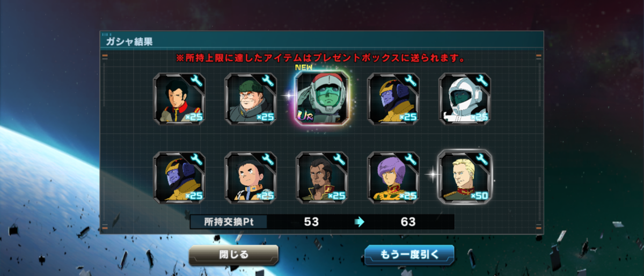This screenshot has width=644, height=276.
Task: Select the green-capped soldier portrait
Action: click(x=251, y=99)
